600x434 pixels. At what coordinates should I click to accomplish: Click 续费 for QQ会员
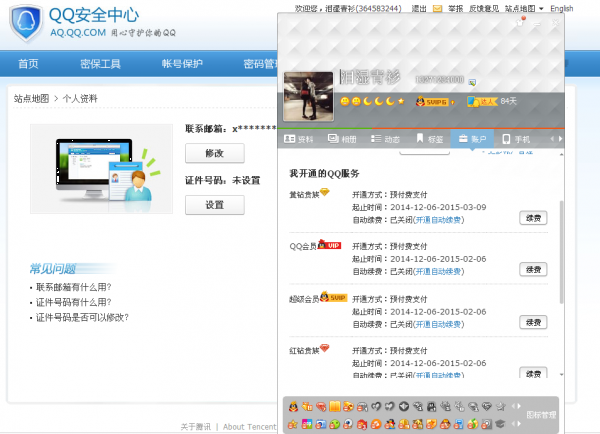533,269
